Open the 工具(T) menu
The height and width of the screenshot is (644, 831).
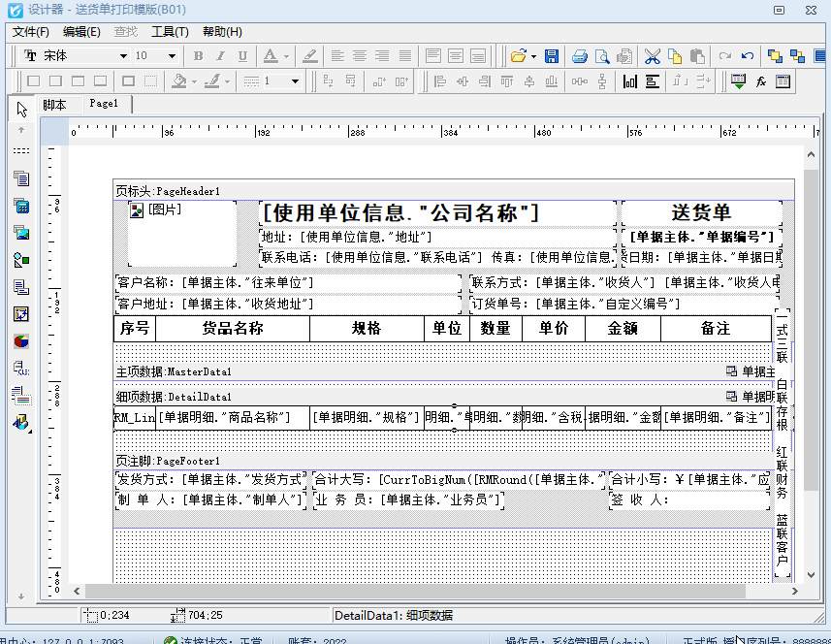170,32
